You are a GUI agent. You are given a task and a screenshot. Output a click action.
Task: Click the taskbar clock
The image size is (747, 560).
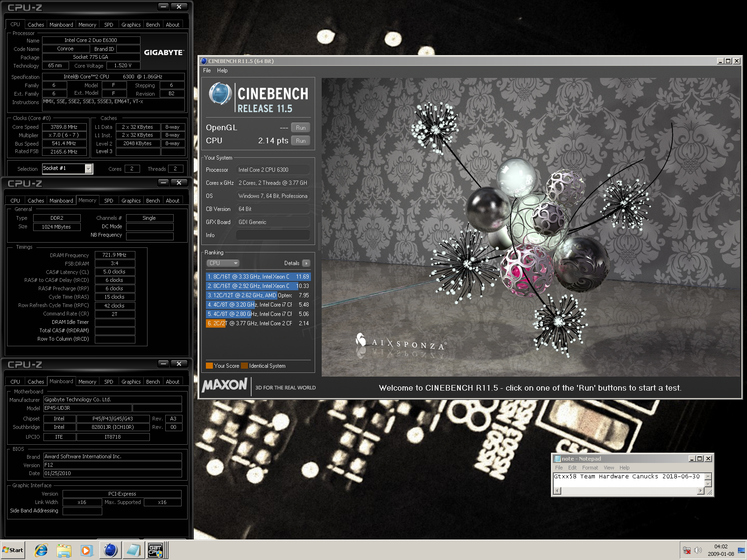tap(721, 550)
